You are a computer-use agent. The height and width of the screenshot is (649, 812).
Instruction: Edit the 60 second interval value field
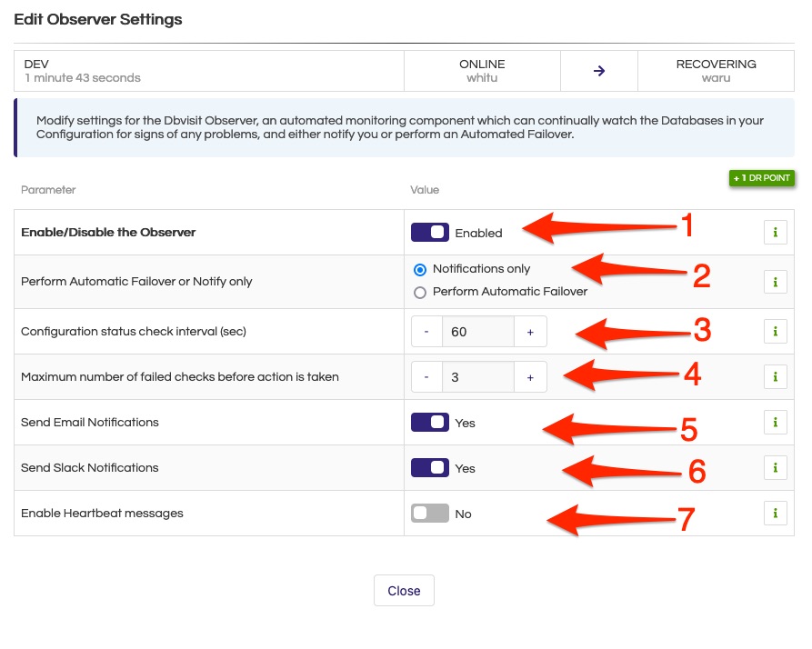(478, 331)
